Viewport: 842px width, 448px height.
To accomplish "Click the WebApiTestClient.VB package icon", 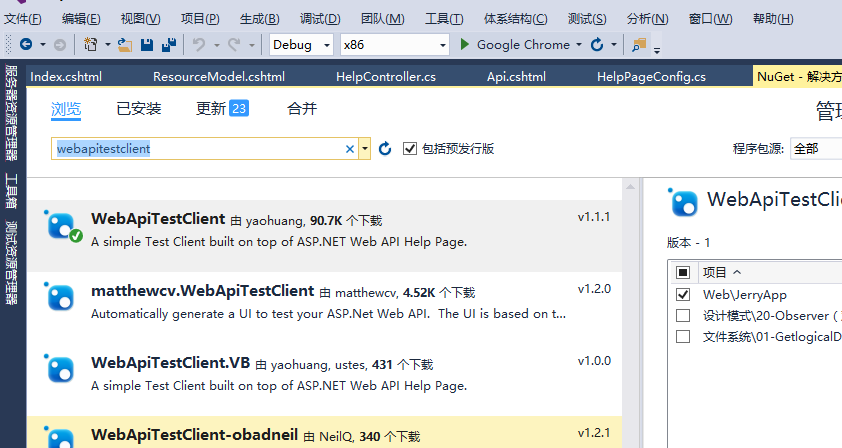I will click(59, 368).
